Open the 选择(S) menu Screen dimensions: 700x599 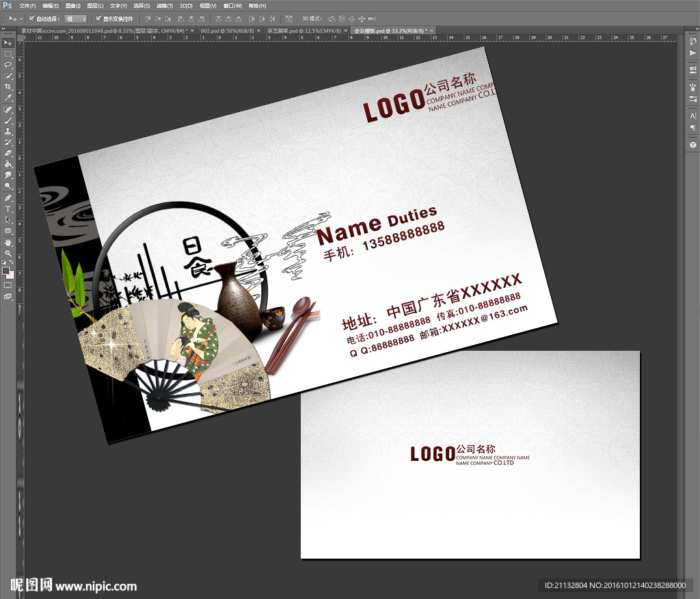142,5
